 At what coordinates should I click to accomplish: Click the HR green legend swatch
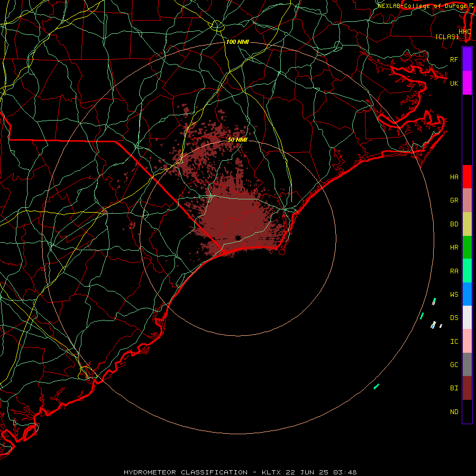point(467,248)
